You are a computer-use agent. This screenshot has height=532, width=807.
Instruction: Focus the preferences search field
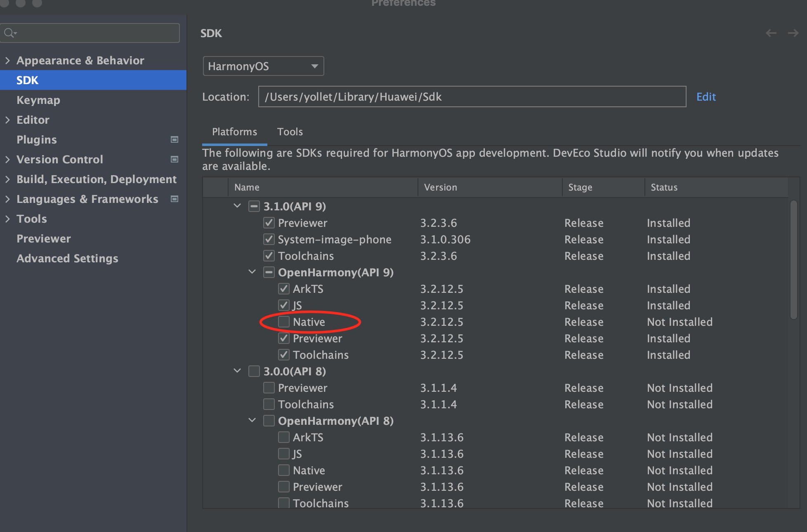click(x=90, y=33)
